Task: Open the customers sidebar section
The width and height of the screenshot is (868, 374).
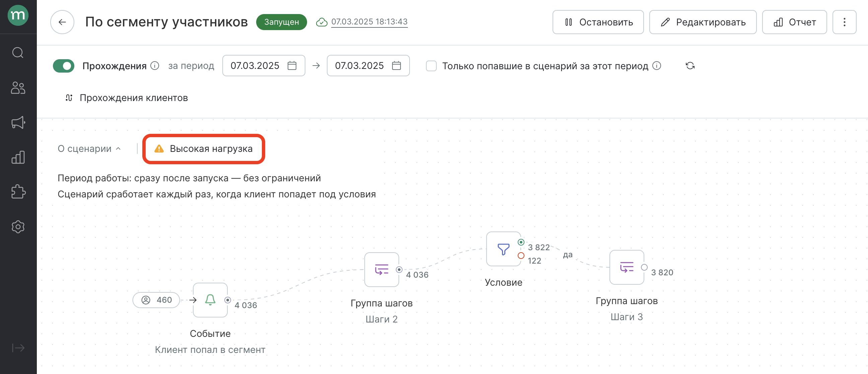Action: [x=18, y=88]
